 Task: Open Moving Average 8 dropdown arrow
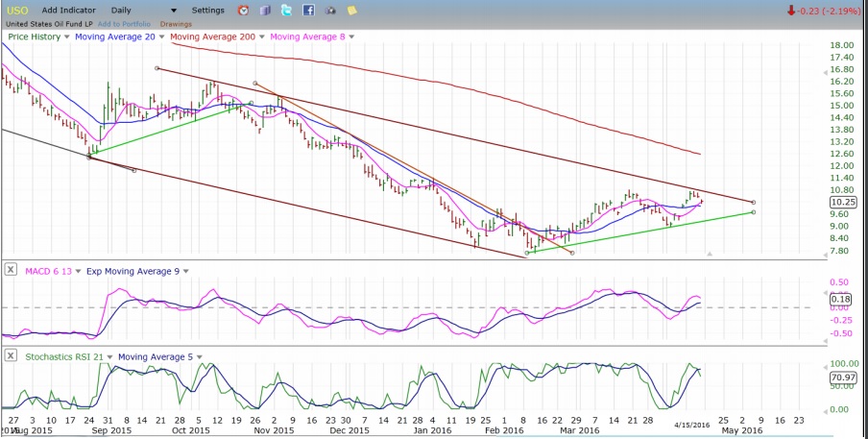point(351,37)
